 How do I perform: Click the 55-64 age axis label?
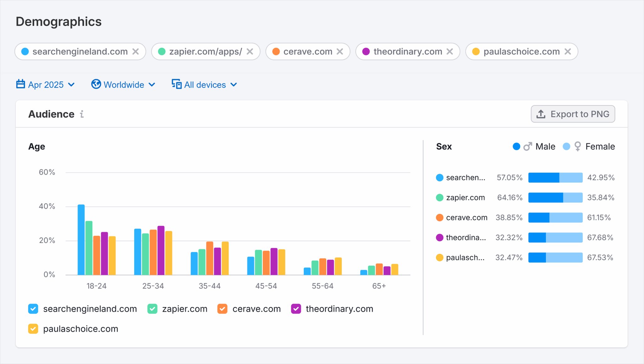point(323,286)
